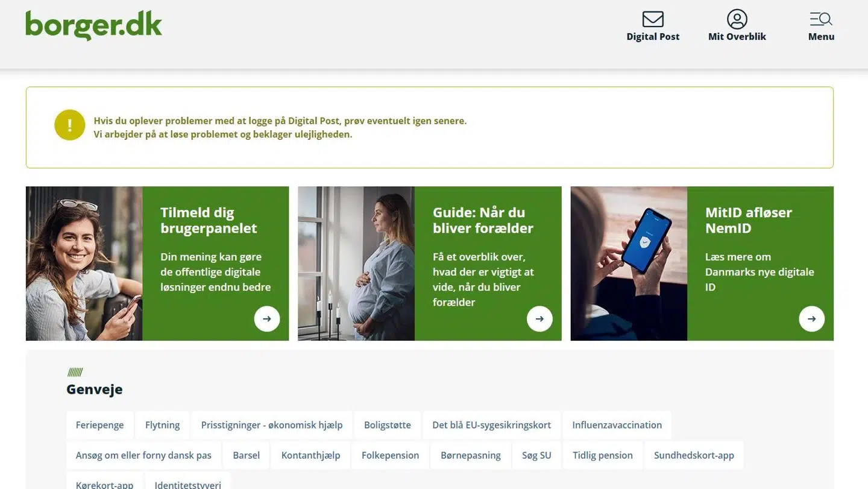Select the Barsel shortcut
The height and width of the screenshot is (489, 868).
coord(247,455)
